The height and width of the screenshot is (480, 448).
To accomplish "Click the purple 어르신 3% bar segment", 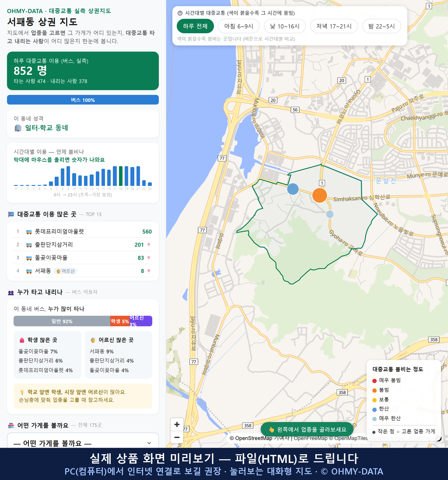I will pos(140,321).
